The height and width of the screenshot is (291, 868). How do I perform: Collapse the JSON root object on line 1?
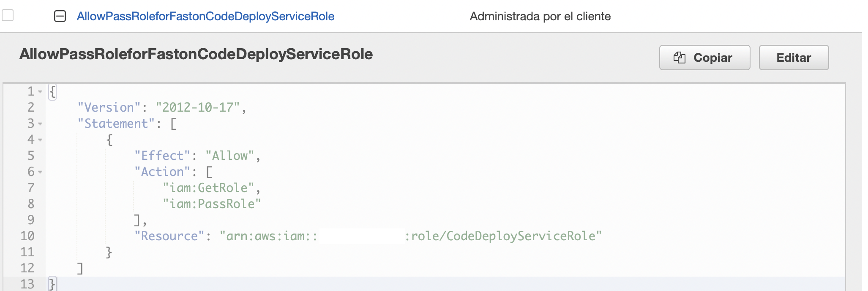41,91
